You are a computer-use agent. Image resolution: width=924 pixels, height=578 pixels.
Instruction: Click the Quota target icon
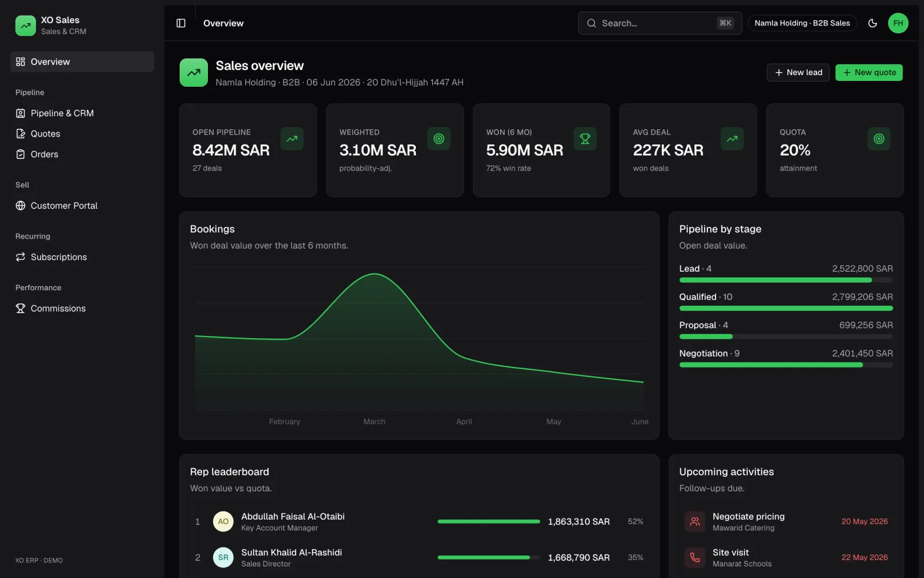click(x=879, y=139)
